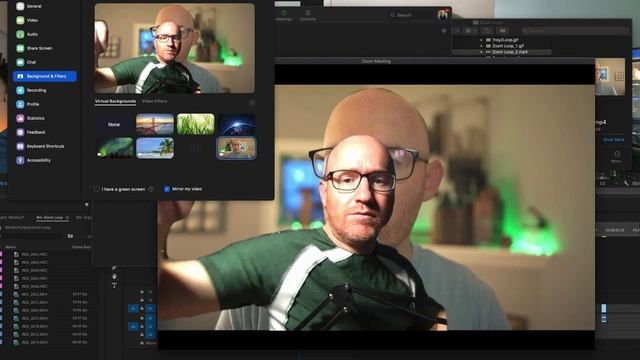Click the profile avatar in Zoom window
Image resolution: width=640 pixels, height=360 pixels.
point(442,15)
